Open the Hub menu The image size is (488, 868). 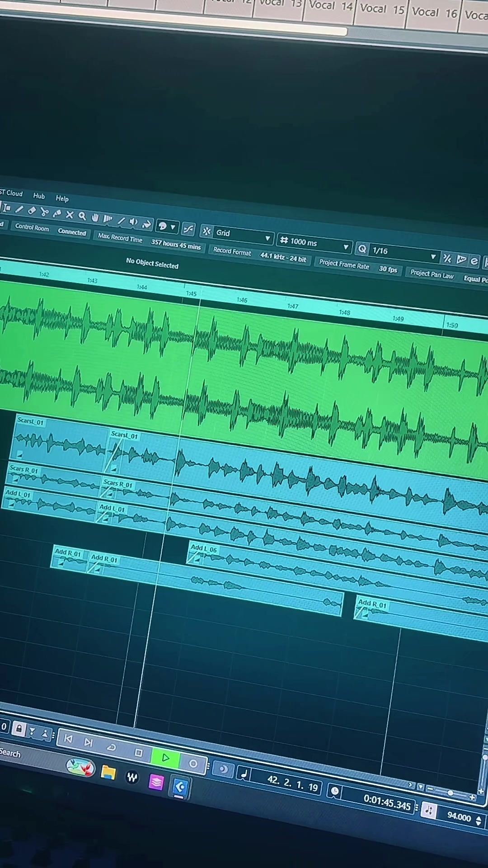(x=39, y=196)
